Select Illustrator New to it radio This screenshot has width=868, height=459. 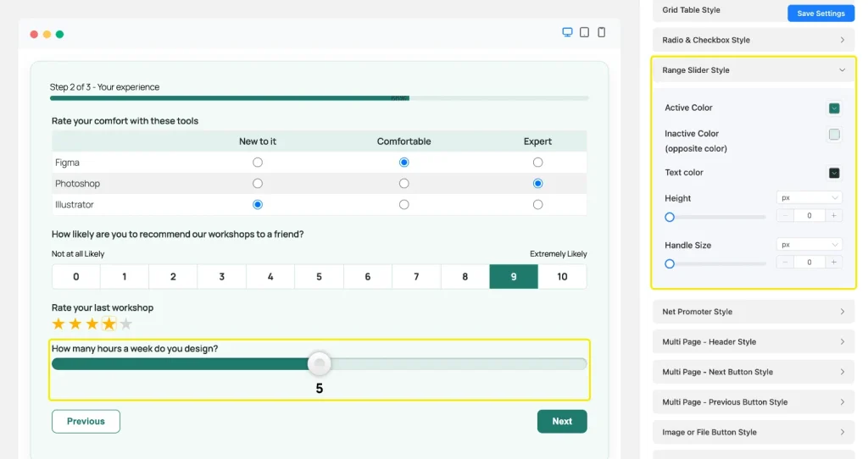click(x=258, y=205)
